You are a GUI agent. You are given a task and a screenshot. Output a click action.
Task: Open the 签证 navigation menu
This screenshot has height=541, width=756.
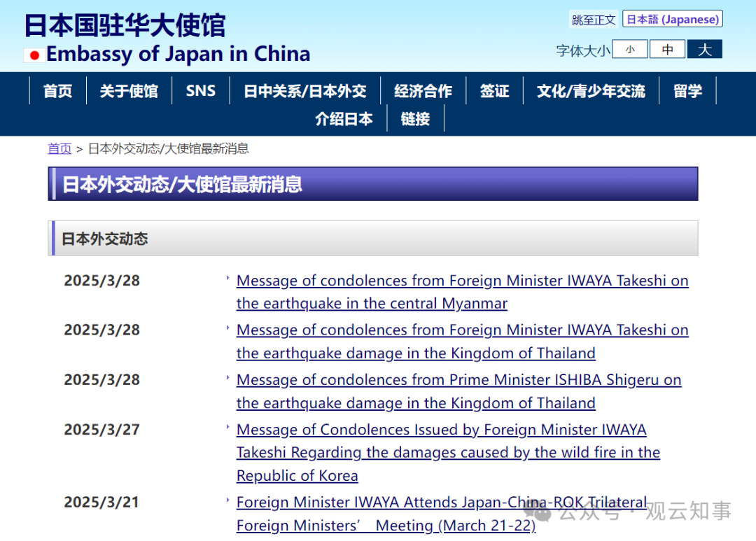coord(495,90)
